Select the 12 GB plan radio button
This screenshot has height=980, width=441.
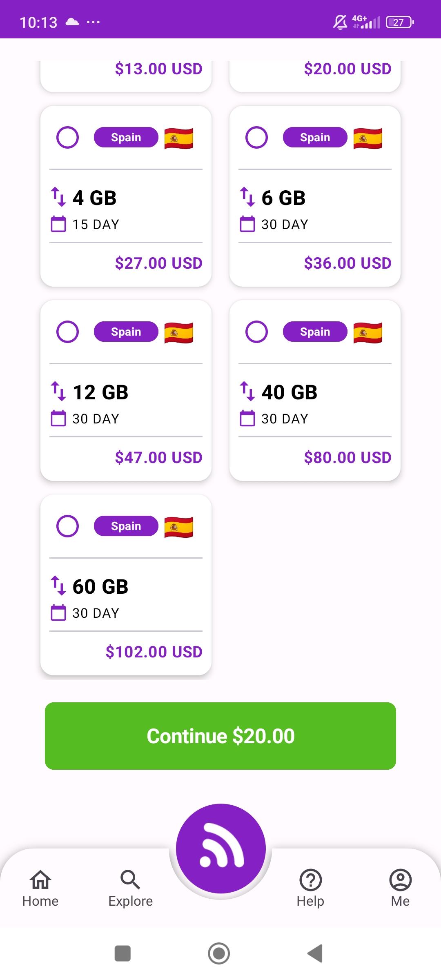click(x=67, y=332)
